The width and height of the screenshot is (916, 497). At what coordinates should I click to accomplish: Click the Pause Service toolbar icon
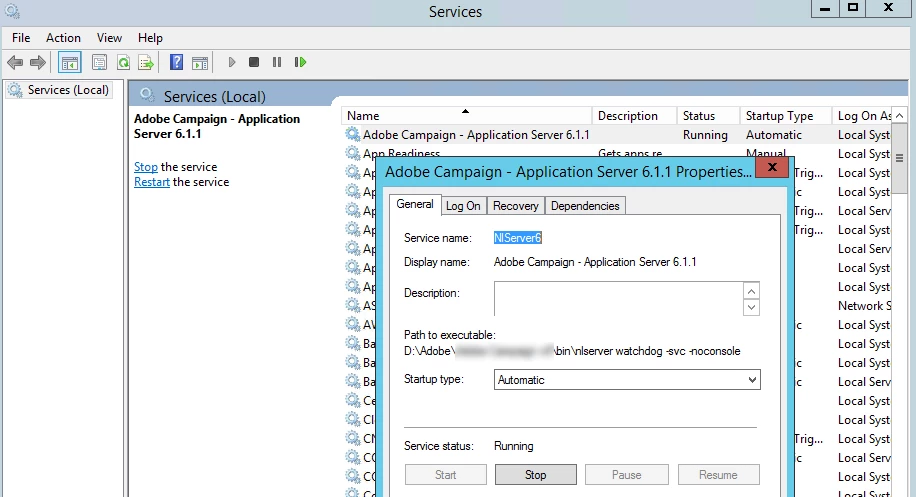(x=277, y=62)
